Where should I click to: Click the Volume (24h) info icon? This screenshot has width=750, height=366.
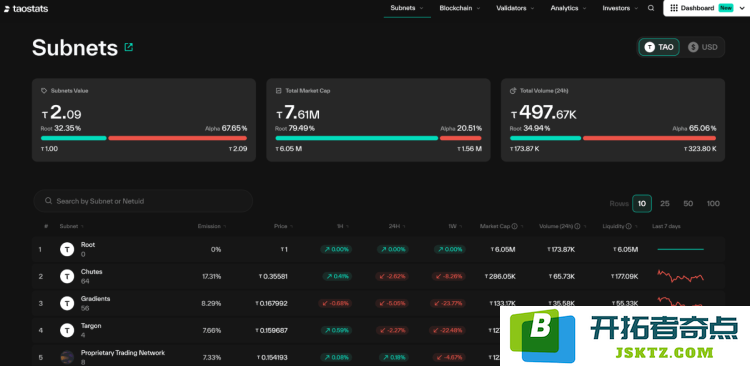click(577, 226)
